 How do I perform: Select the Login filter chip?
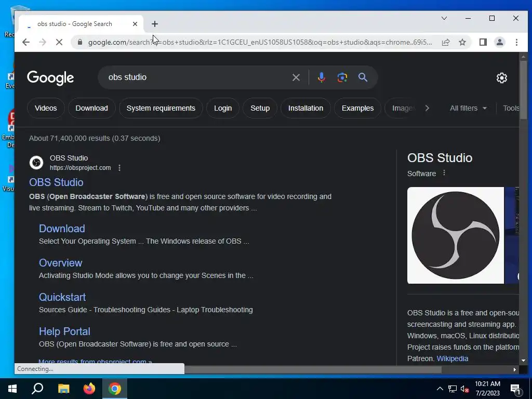pyautogui.click(x=223, y=108)
